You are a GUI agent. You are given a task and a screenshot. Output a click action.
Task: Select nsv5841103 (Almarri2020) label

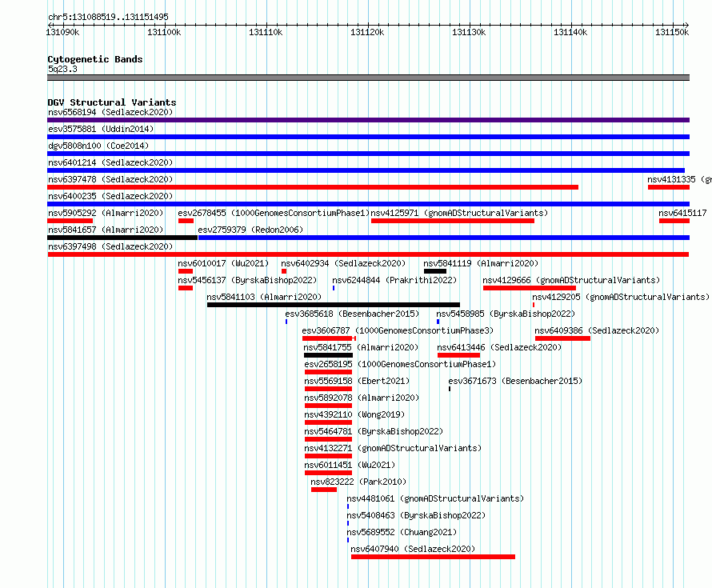(264, 297)
